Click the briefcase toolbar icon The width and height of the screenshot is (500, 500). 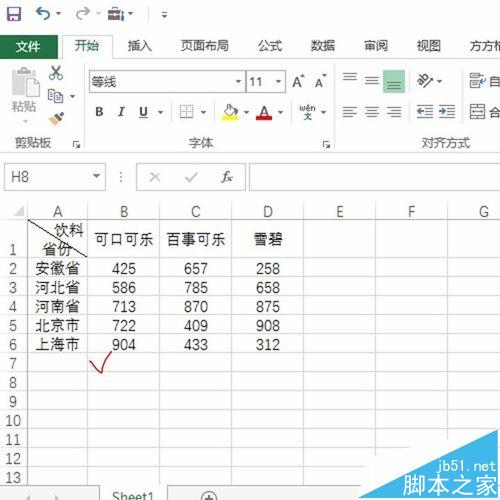(115, 14)
